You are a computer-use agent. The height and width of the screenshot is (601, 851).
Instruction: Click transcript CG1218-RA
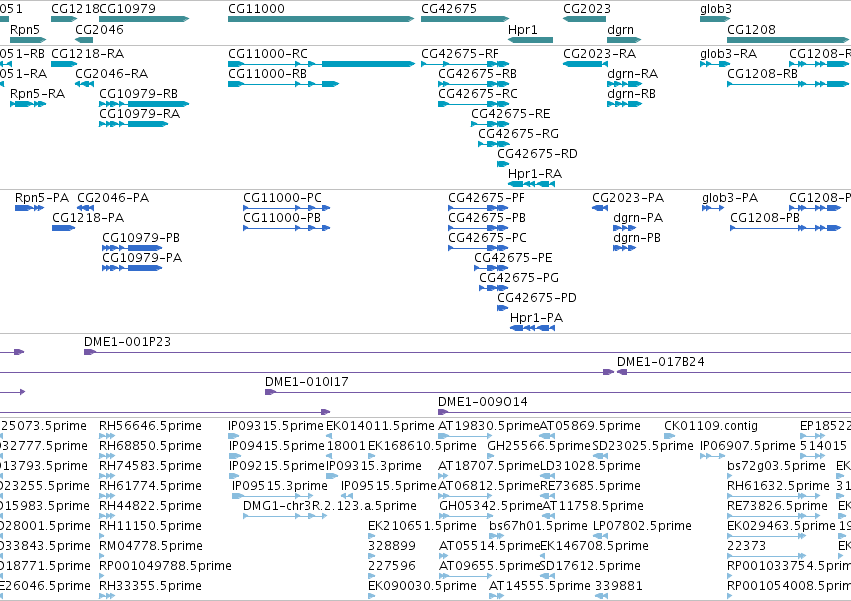[x=63, y=64]
